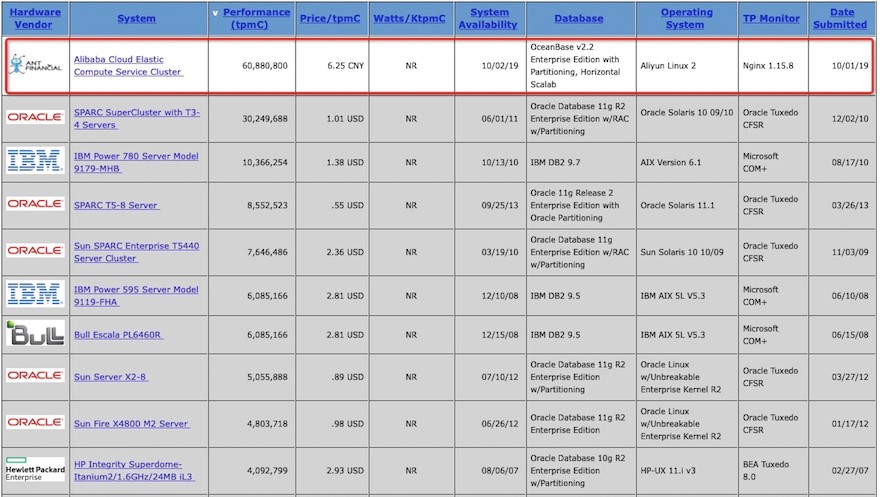
Task: Select the 10/01/19 submission date
Action: (x=850, y=66)
